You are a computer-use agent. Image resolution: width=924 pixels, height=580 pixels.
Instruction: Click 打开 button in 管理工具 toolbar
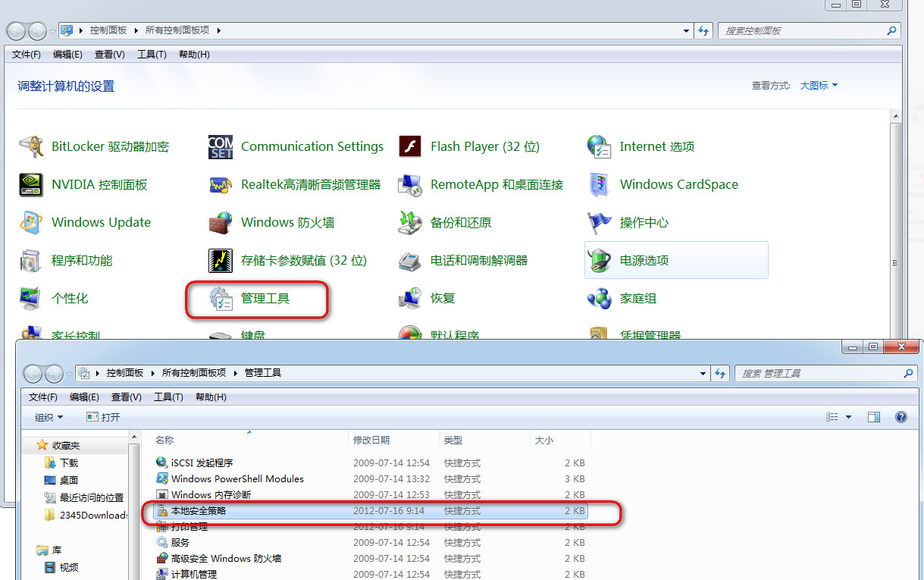103,417
